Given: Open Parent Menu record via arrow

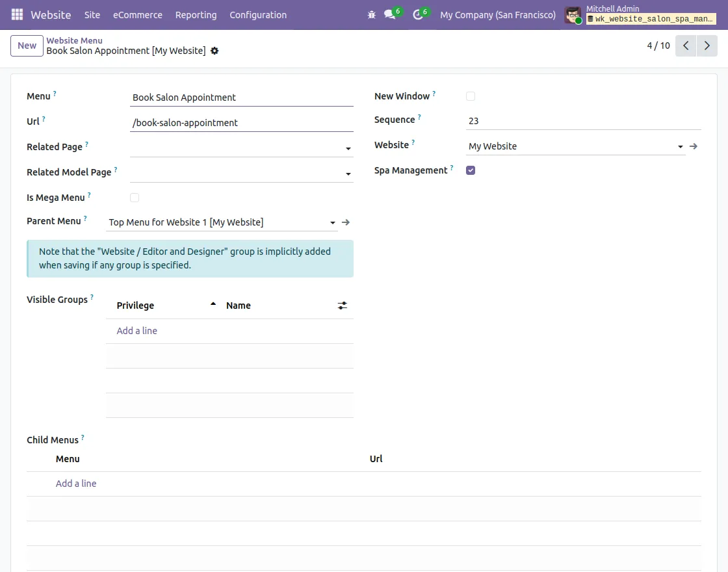Looking at the screenshot, I should tap(345, 222).
